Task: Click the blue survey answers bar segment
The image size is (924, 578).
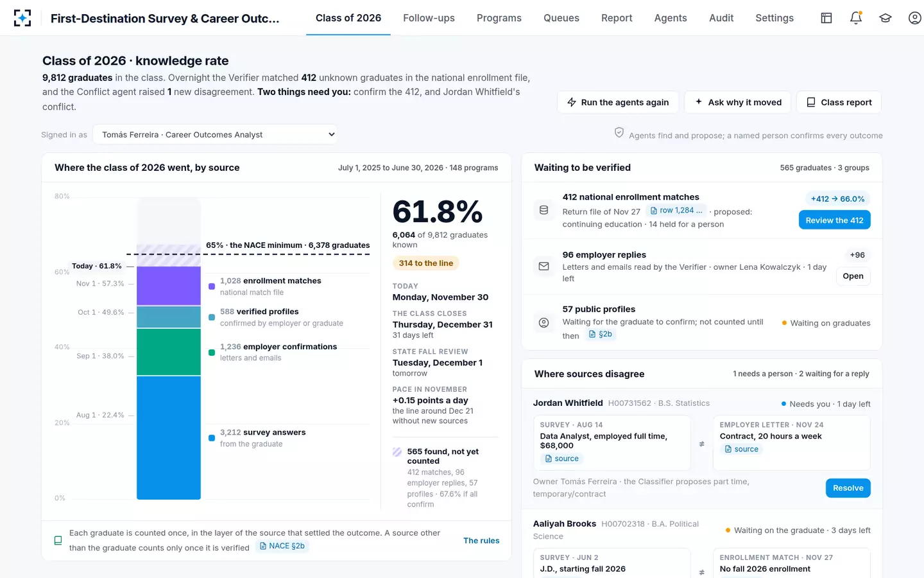Action: [169, 437]
